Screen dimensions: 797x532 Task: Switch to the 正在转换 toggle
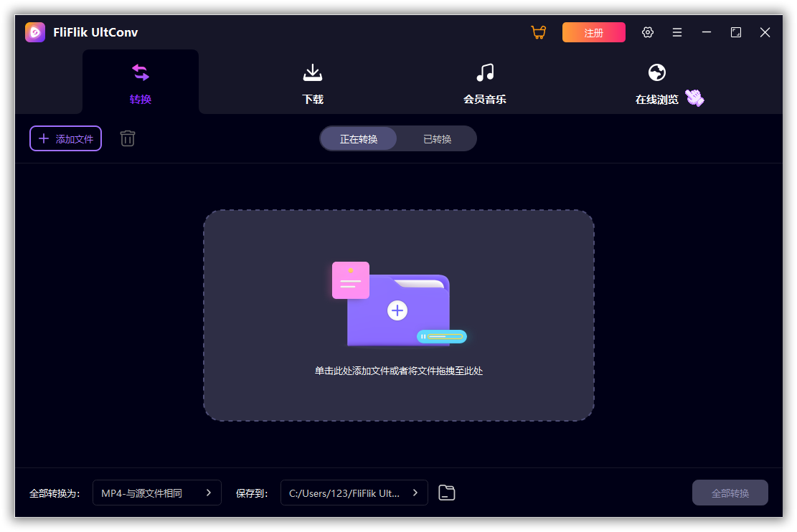(x=359, y=139)
